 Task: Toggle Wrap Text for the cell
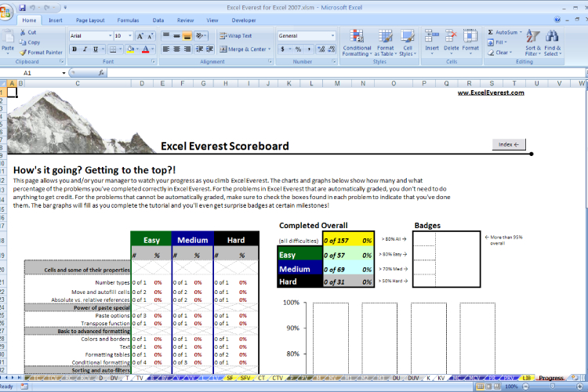235,35
